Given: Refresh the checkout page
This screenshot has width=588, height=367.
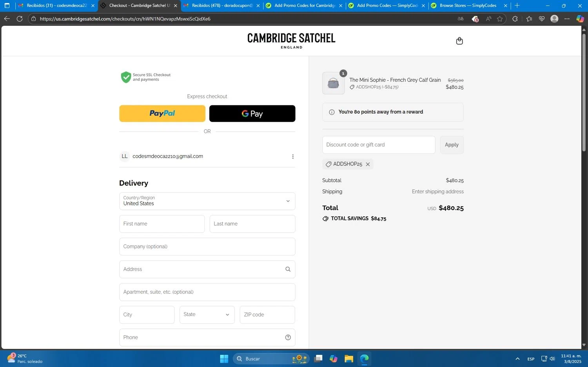Looking at the screenshot, I should 20,19.
